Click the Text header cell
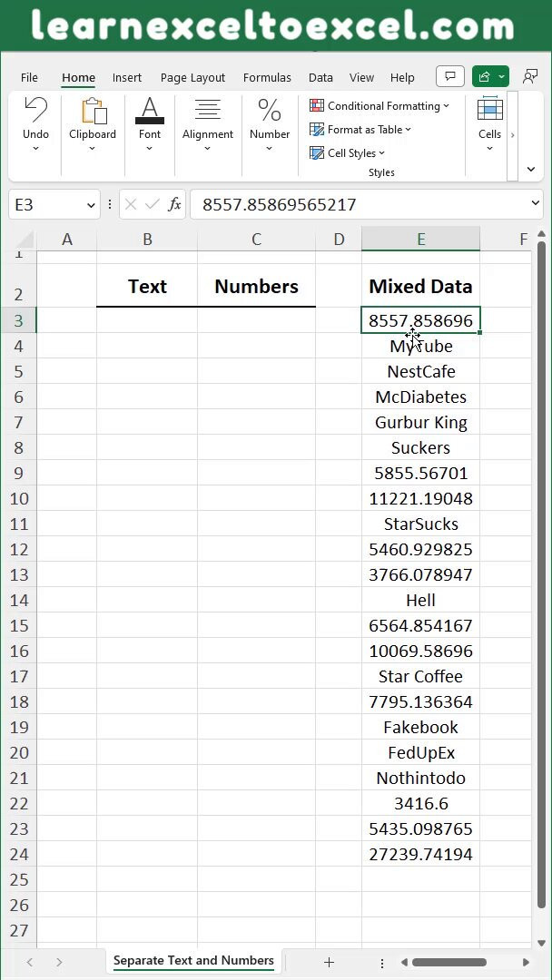Image resolution: width=552 pixels, height=980 pixels. 148,286
